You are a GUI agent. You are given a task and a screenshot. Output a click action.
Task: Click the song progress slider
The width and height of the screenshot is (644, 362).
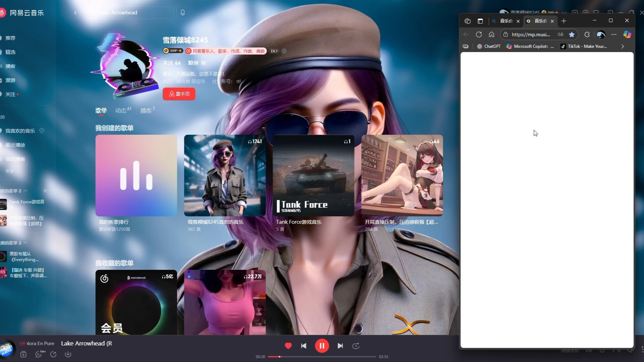(322, 357)
